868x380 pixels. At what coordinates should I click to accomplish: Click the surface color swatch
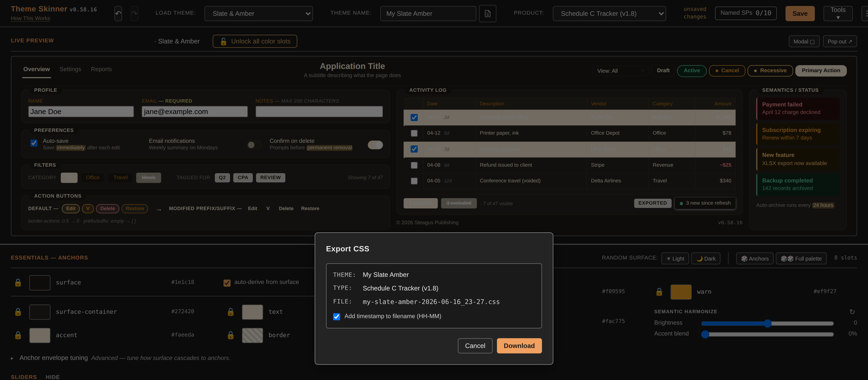click(40, 283)
